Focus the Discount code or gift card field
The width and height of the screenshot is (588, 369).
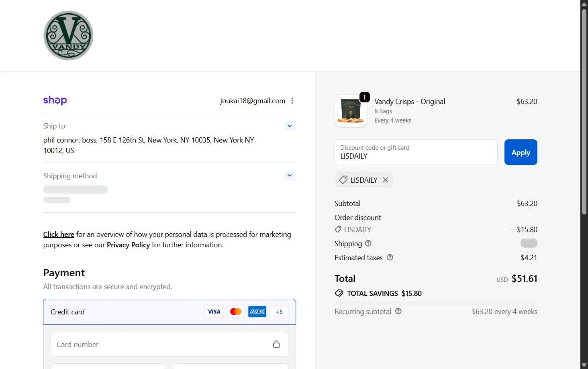point(416,152)
